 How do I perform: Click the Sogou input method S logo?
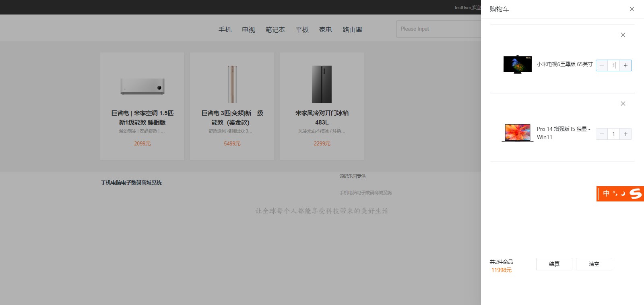pyautogui.click(x=636, y=194)
